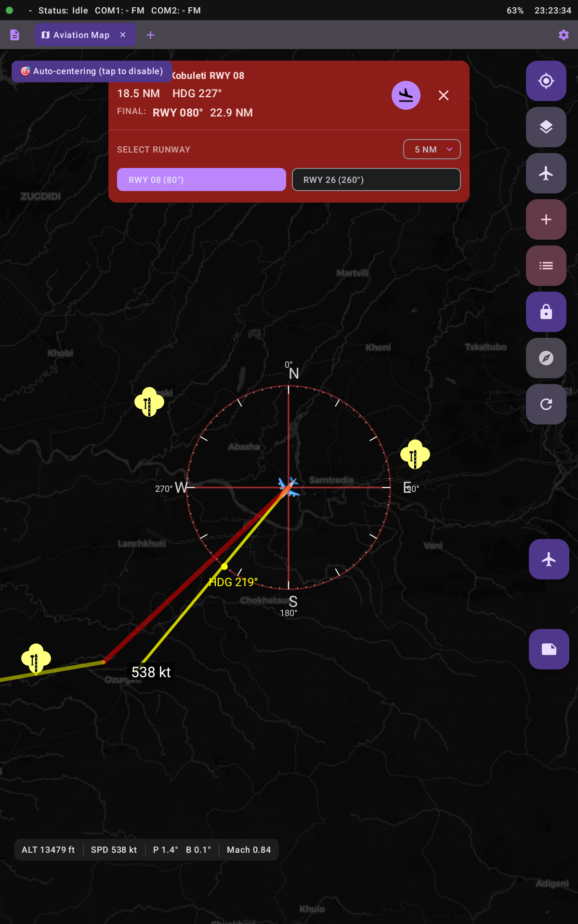Open the document icon at top left
Viewport: 578px width, 924px height.
[15, 35]
